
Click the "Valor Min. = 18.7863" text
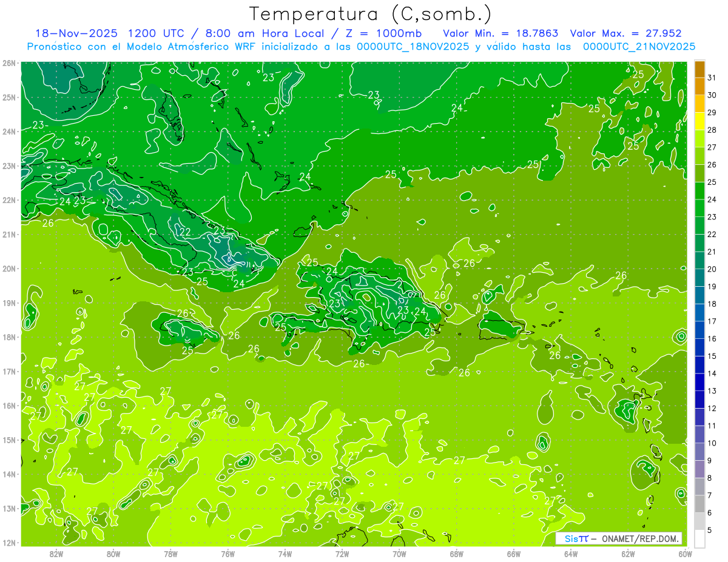tap(500, 33)
